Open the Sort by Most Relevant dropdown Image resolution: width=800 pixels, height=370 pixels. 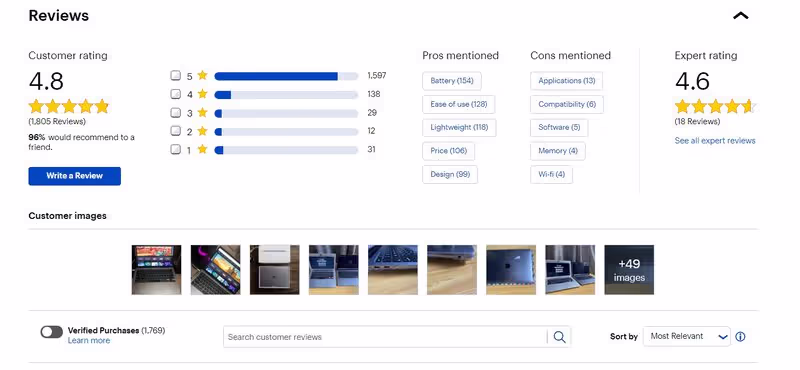[x=687, y=336]
